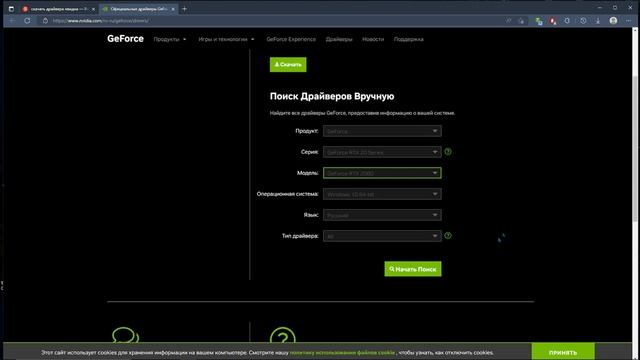Open the red extension icon in toolbar

click(x=553, y=21)
